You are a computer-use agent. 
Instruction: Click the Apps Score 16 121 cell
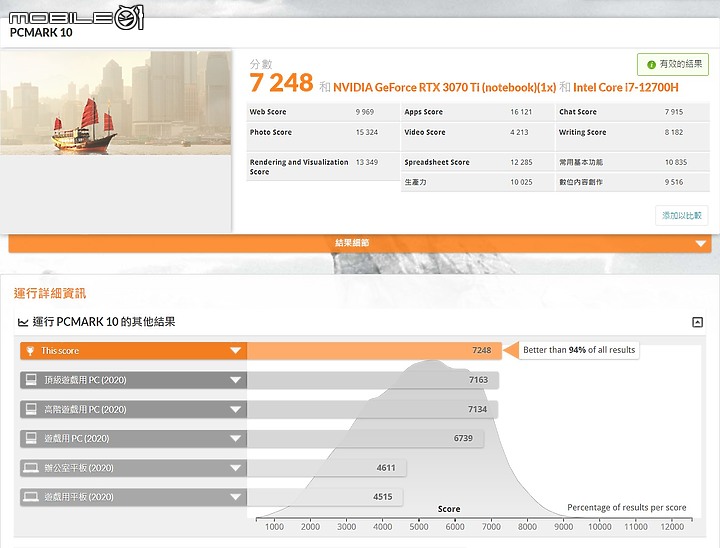pos(478,112)
